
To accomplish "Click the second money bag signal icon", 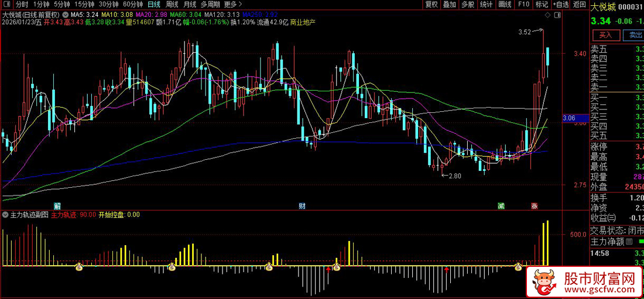I will tap(172, 267).
